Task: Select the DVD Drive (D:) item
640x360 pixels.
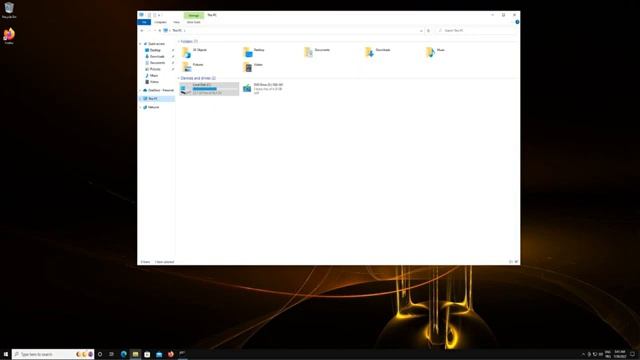Action: pyautogui.click(x=263, y=89)
